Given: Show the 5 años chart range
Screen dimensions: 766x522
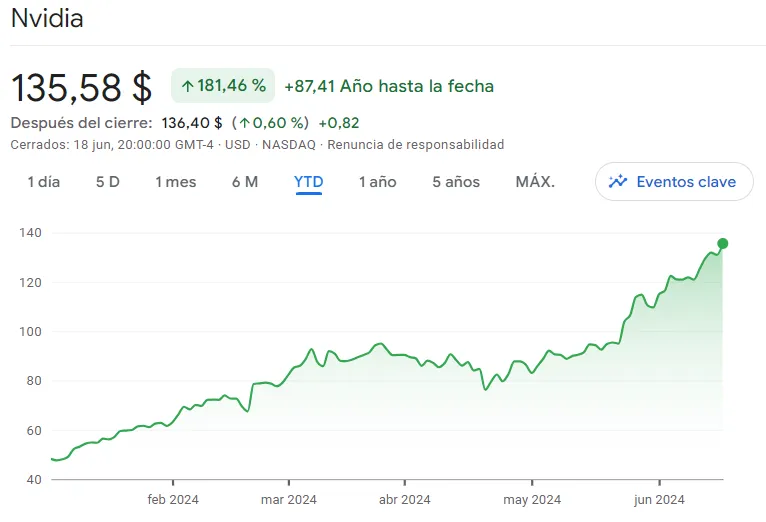Looking at the screenshot, I should pos(456,182).
